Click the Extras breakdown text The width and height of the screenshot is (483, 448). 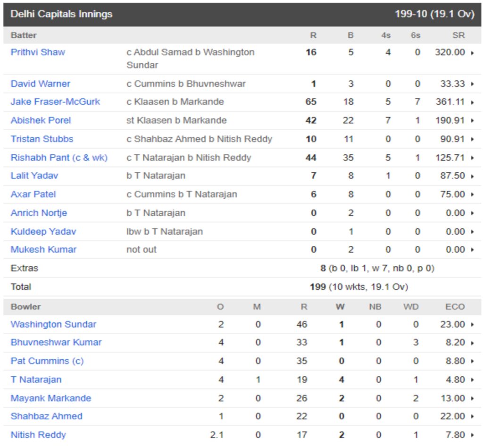pyautogui.click(x=377, y=268)
